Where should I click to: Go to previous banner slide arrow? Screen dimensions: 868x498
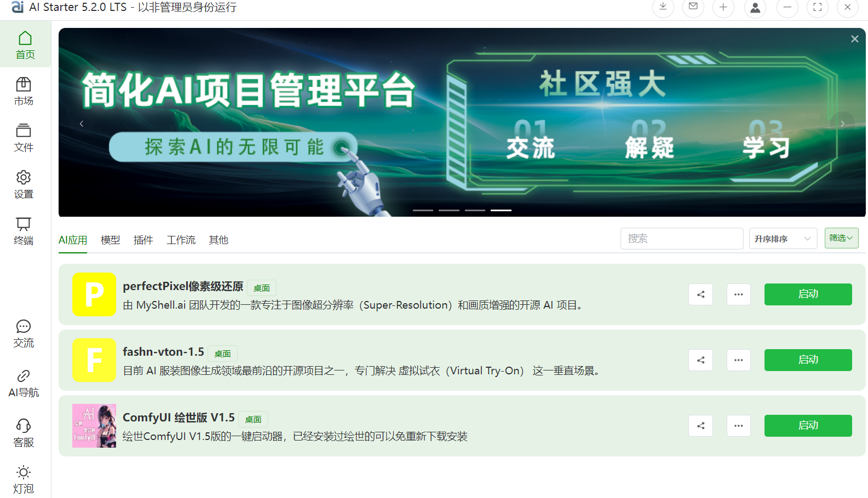coord(82,124)
